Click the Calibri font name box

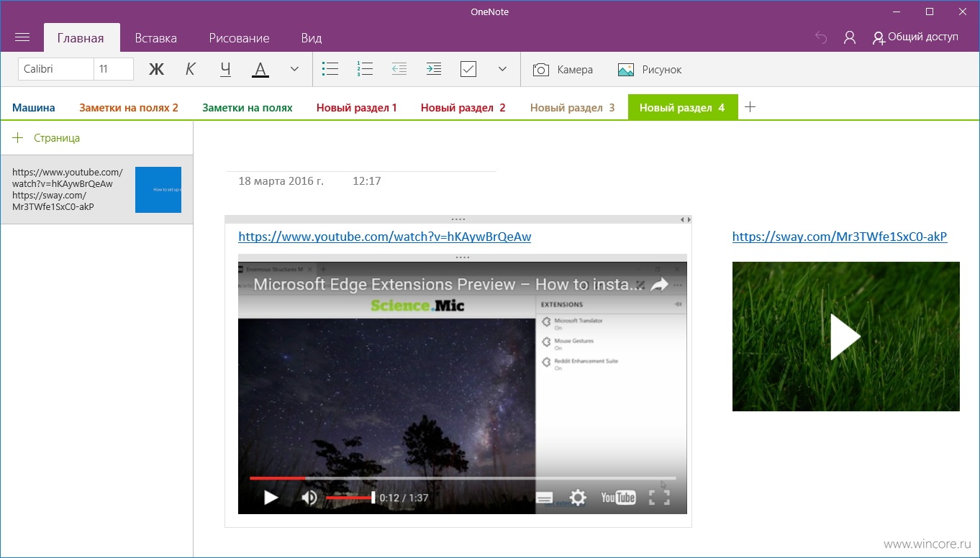coord(56,69)
